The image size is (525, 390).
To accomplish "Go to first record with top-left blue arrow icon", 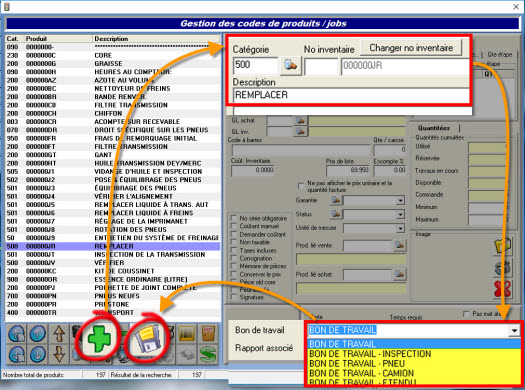I will tap(16, 334).
